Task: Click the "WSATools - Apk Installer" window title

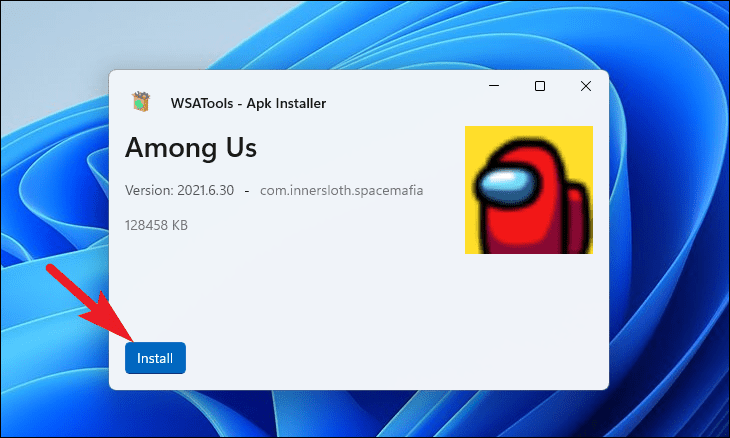Action: click(248, 103)
